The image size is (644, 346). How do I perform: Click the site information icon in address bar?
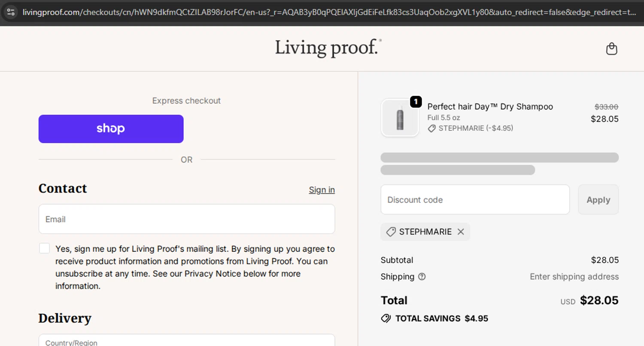[11, 12]
